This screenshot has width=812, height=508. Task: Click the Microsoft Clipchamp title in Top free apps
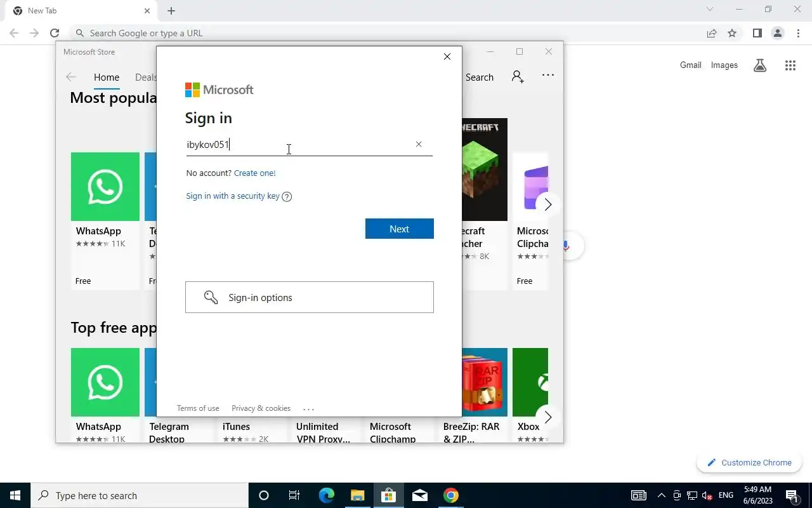coord(393,432)
